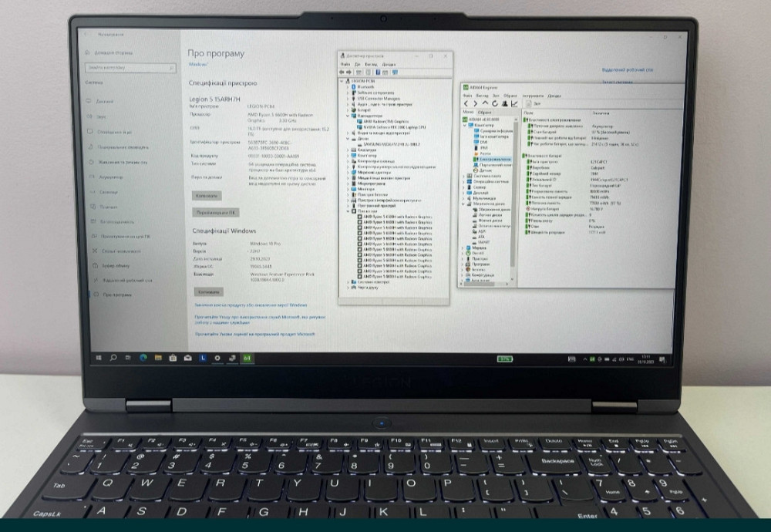Open the Microsoft Edge icon on taskbar
Viewport: 771px width, 532px height.
pos(143,358)
